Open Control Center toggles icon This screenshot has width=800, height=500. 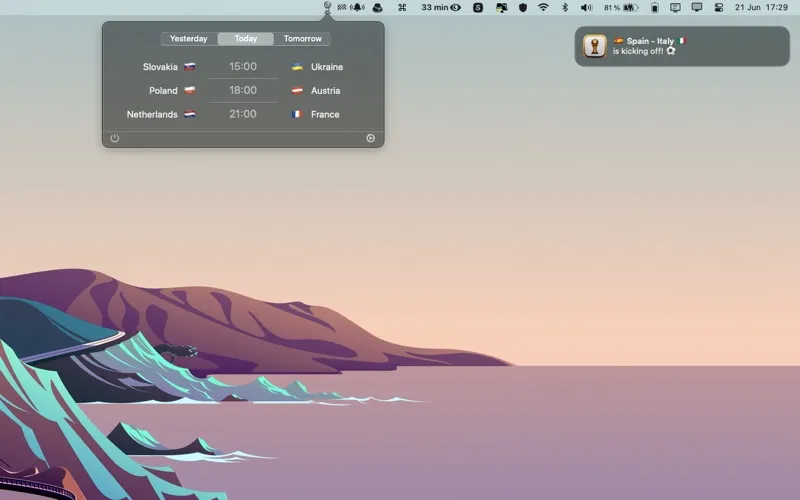pos(718,7)
